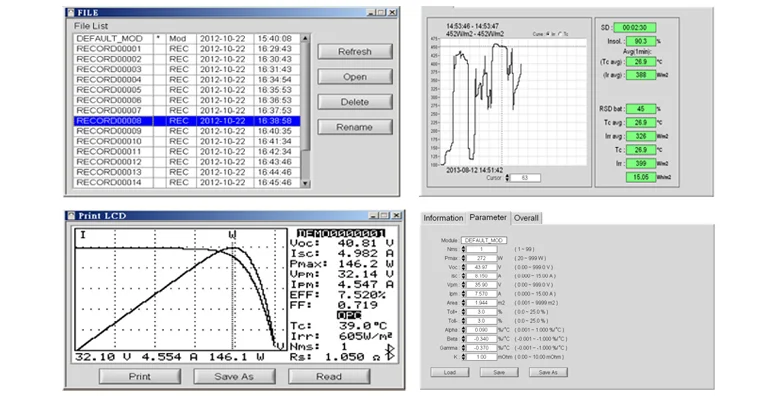Click the Rename button in FILE window
The width and height of the screenshot is (770, 396).
tap(355, 127)
